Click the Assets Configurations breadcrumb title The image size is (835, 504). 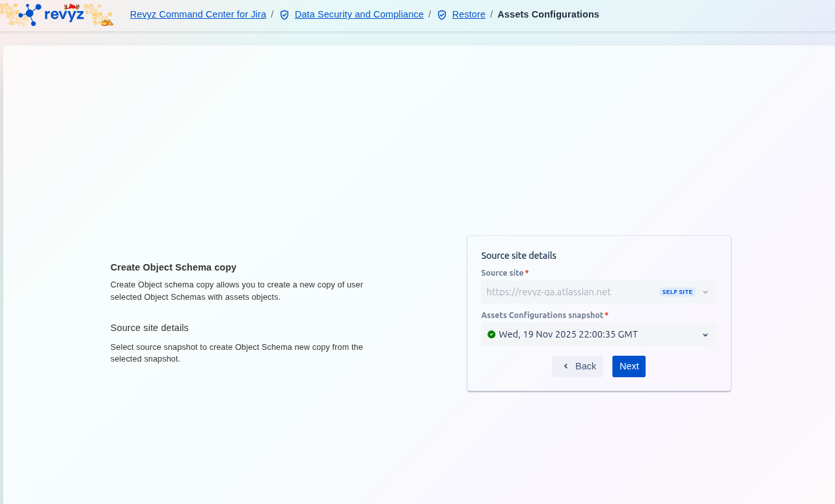click(548, 14)
